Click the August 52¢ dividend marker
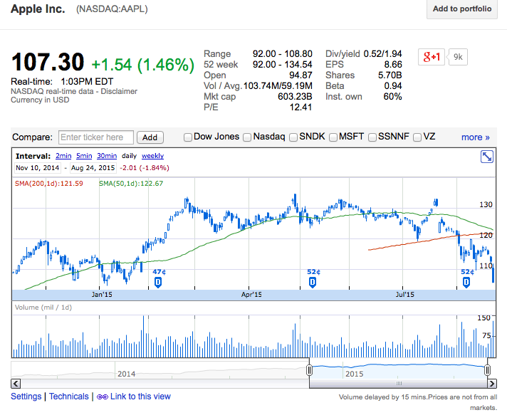Image resolution: width=507 pixels, height=420 pixels. tap(466, 283)
